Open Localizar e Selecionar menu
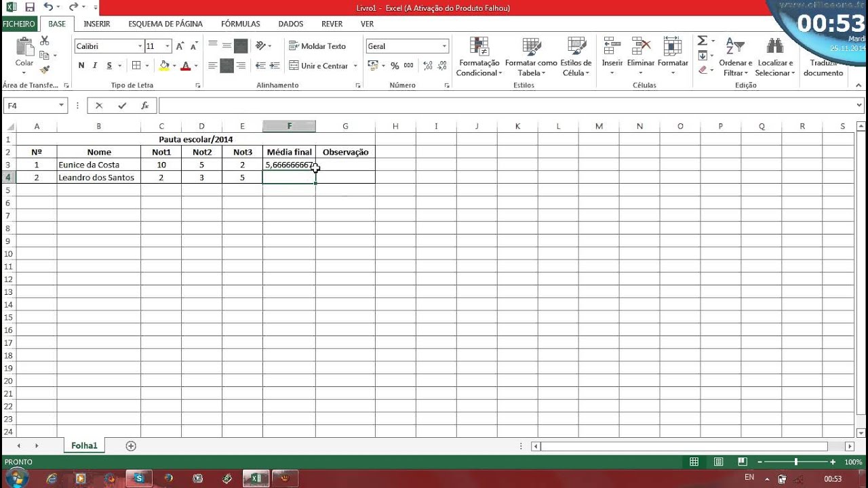Viewport: 868px width, 488px height. tap(774, 57)
